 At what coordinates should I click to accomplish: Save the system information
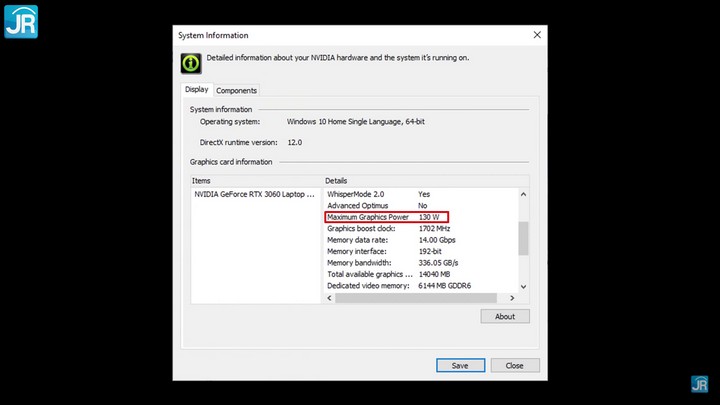(x=460, y=366)
